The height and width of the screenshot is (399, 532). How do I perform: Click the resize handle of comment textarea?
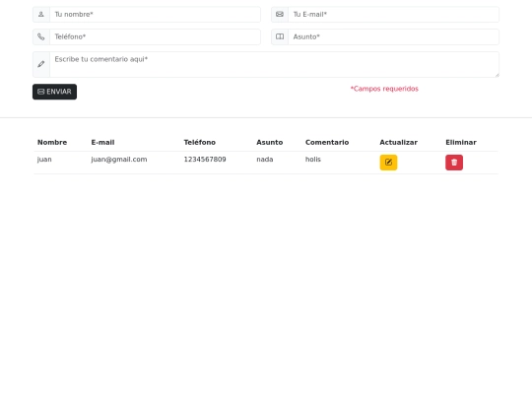point(498,75)
